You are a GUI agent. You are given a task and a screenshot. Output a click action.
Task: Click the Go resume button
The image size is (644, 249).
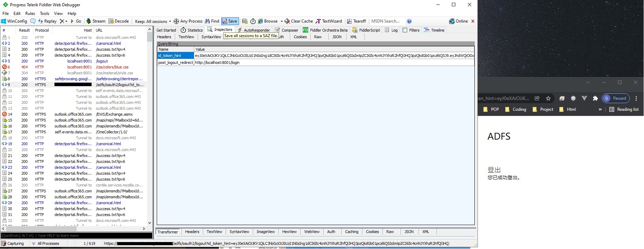point(76,21)
